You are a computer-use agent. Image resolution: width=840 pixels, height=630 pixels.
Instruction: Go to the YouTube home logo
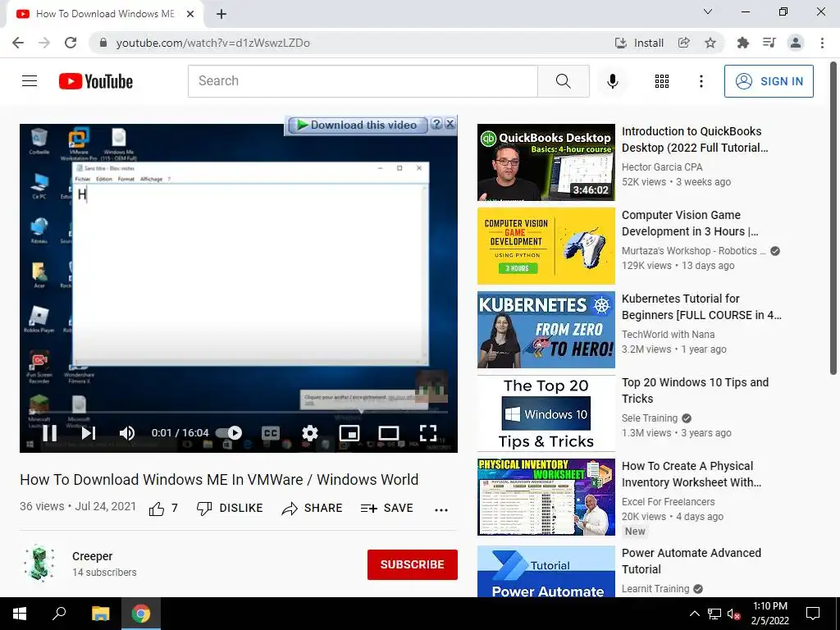[x=95, y=81]
